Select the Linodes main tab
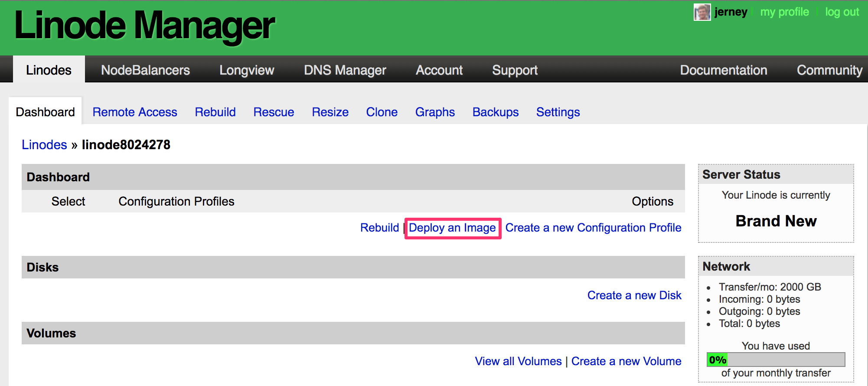Screen dimensions: 868x386 pyautogui.click(x=49, y=70)
